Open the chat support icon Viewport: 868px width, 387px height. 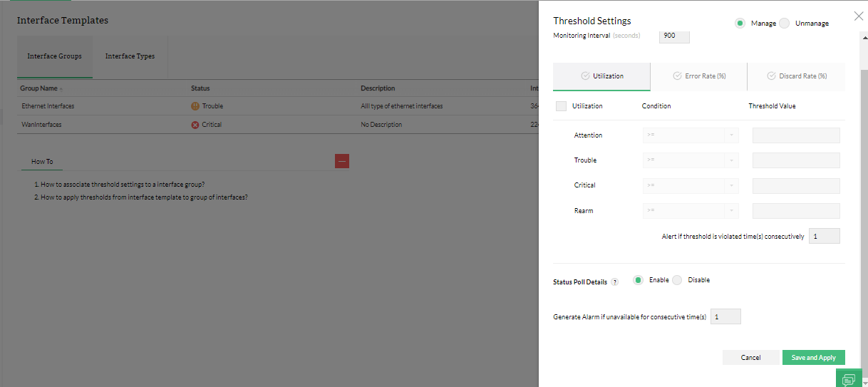coord(849,378)
